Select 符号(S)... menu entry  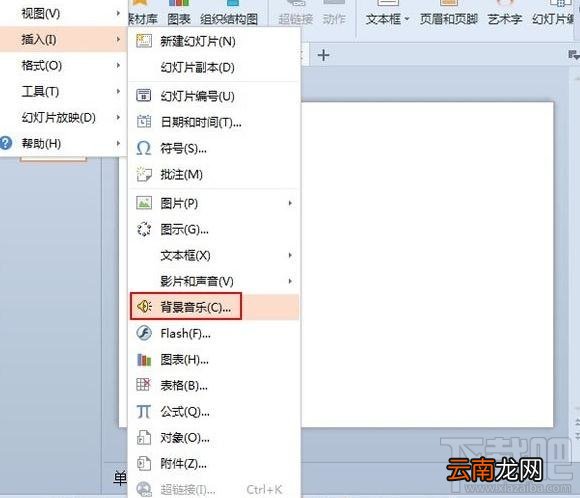214,148
